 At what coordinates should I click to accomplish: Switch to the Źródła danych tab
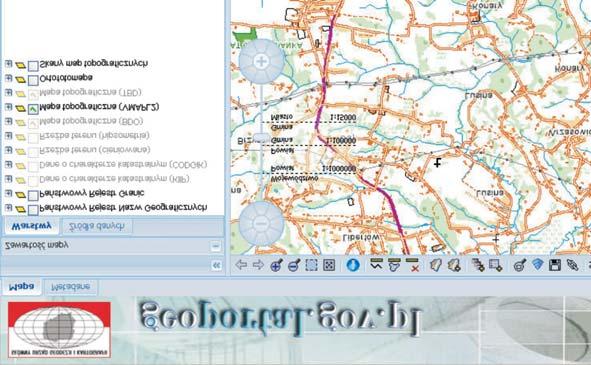pyautogui.click(x=96, y=226)
